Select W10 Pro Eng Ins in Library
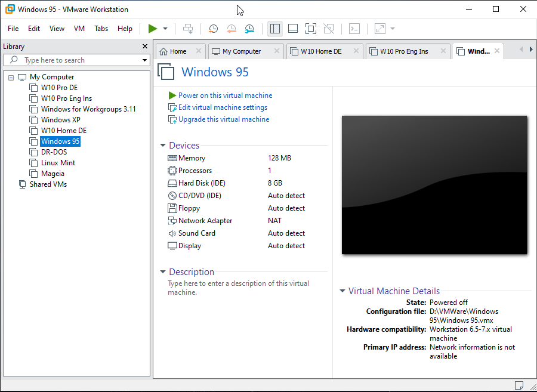The image size is (537, 392). point(66,98)
